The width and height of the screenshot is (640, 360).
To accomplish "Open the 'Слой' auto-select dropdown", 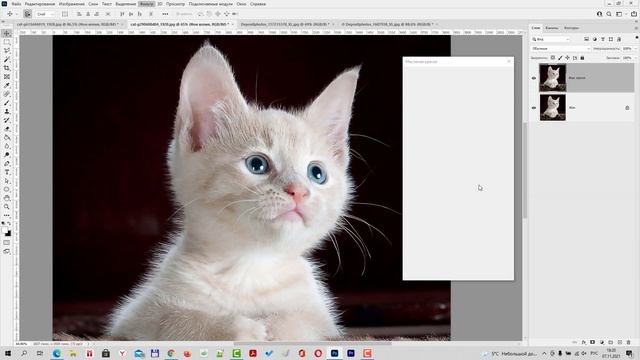I will click(x=45, y=14).
